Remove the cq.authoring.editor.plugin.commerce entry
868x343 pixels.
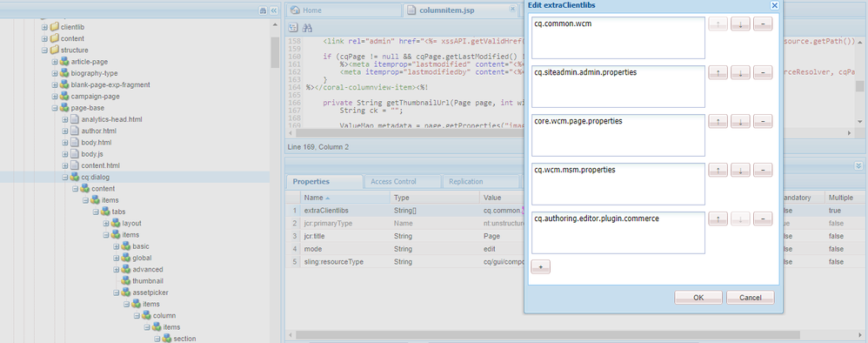click(x=763, y=219)
